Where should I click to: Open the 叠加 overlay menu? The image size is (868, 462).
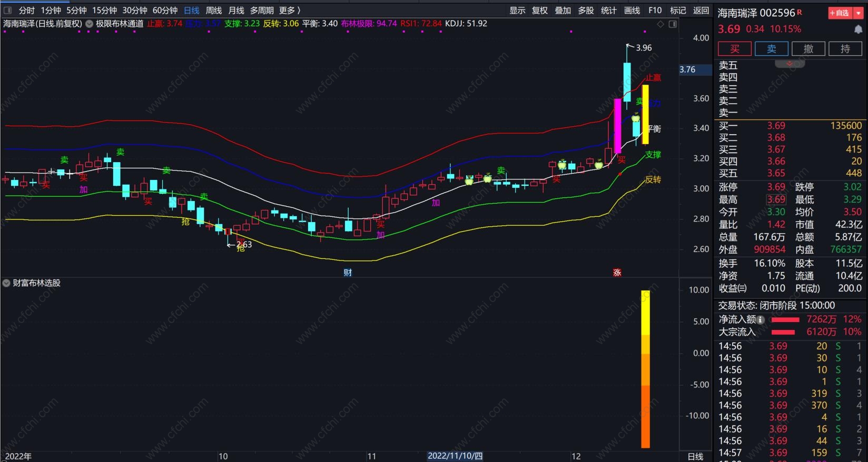coord(563,10)
